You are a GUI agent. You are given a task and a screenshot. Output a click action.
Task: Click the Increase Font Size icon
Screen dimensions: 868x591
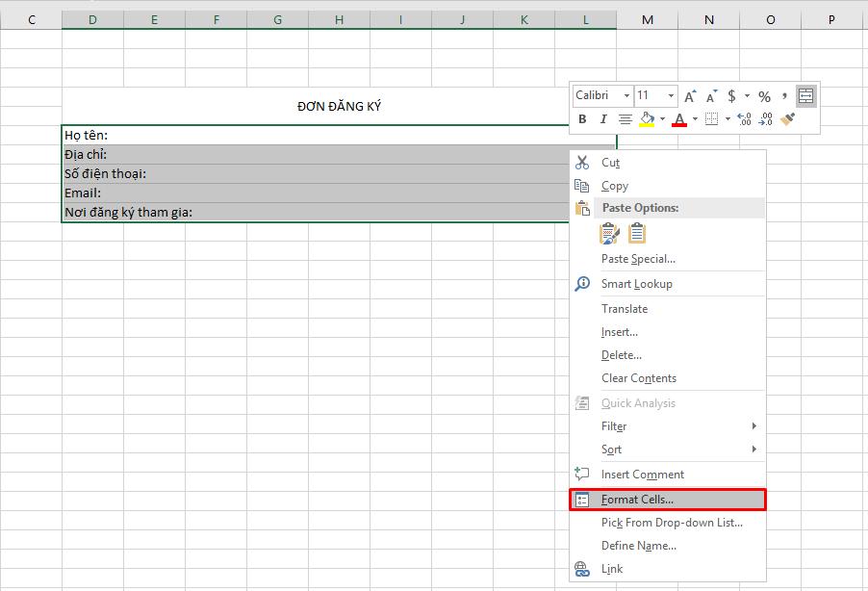(x=689, y=93)
